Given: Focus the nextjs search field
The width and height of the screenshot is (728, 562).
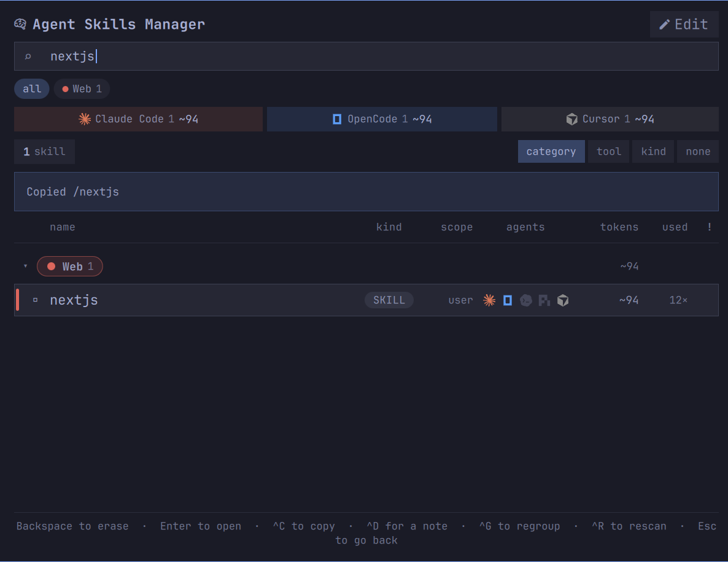Looking at the screenshot, I should [366, 57].
